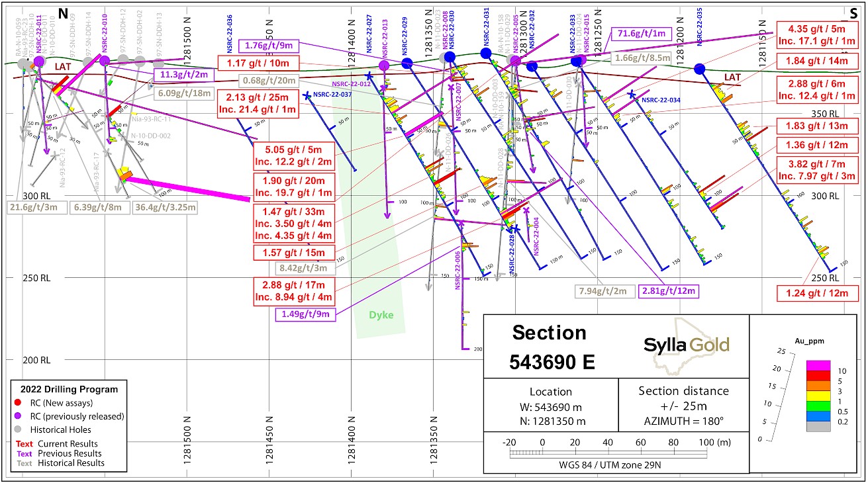This screenshot has width=868, height=483.
Task: Click the 4.35 g/t / 5m result box
Action: tap(821, 35)
